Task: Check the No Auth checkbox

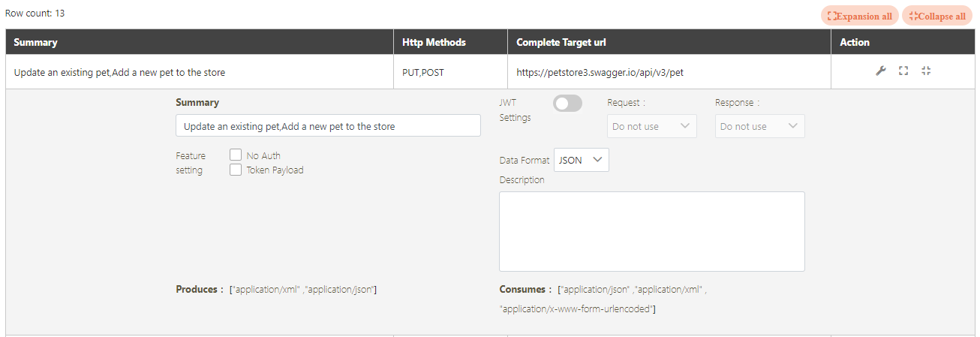Action: pos(236,155)
